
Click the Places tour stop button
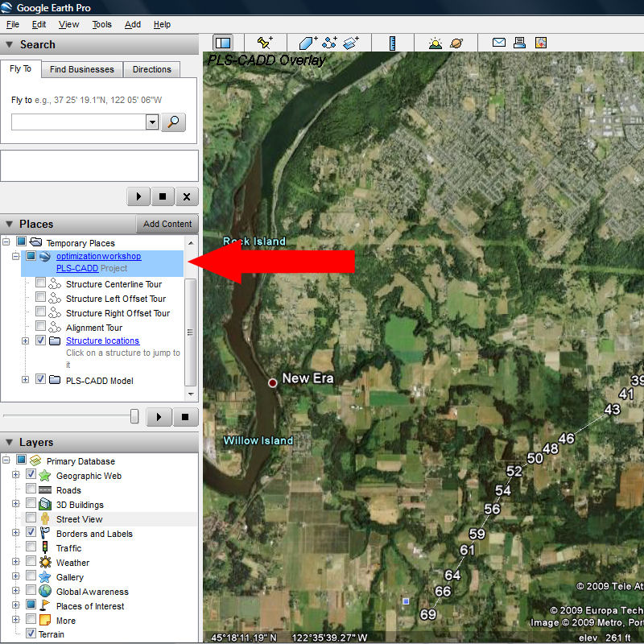(x=185, y=417)
